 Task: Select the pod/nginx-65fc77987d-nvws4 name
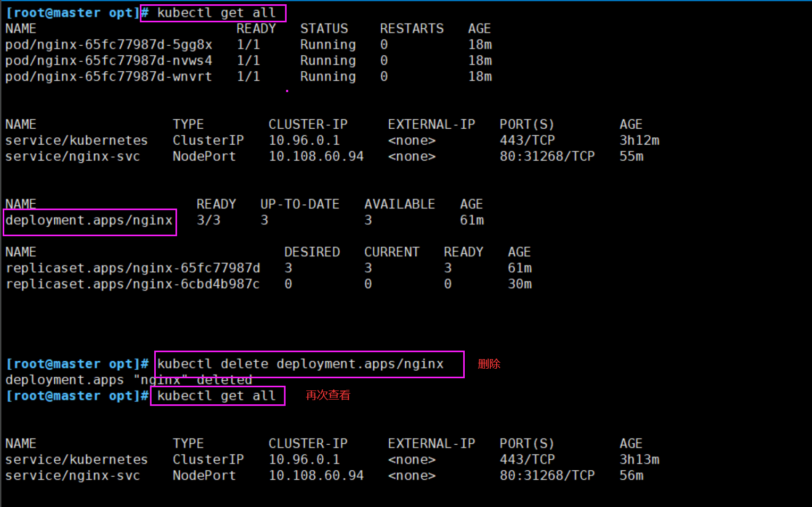pyautogui.click(x=108, y=61)
